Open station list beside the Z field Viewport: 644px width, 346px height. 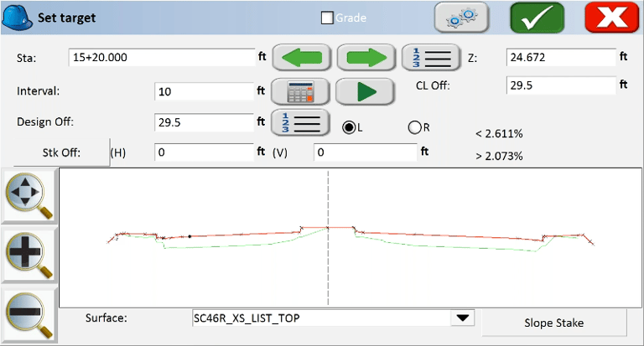click(431, 58)
